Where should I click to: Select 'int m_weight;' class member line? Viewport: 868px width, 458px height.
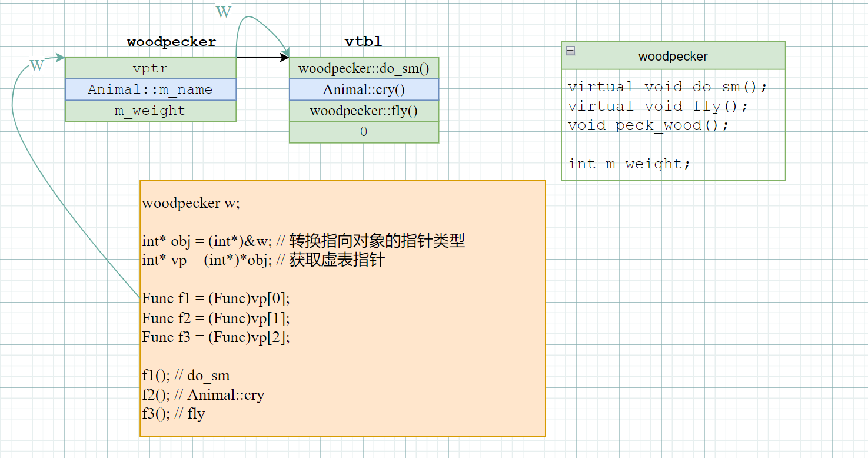point(629,164)
